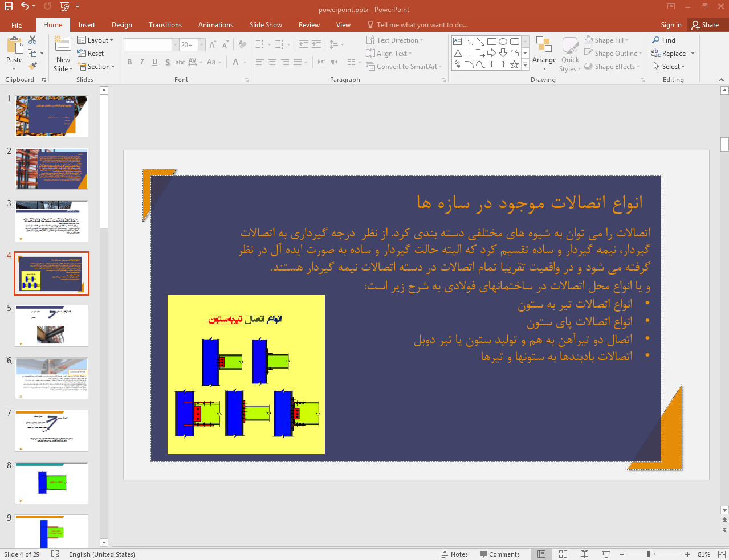Click the Paste icon
This screenshot has width=729, height=560.
[14, 47]
